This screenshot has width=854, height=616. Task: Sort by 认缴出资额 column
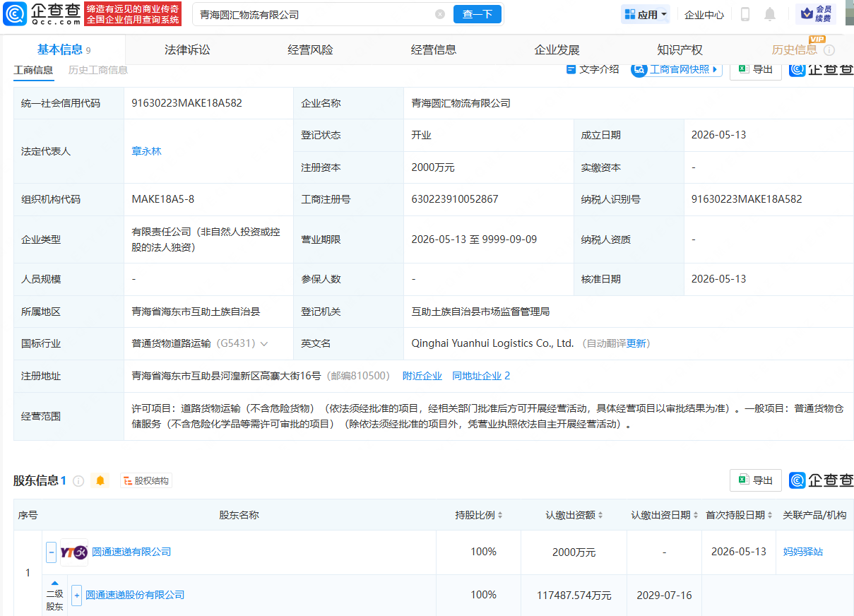click(600, 516)
